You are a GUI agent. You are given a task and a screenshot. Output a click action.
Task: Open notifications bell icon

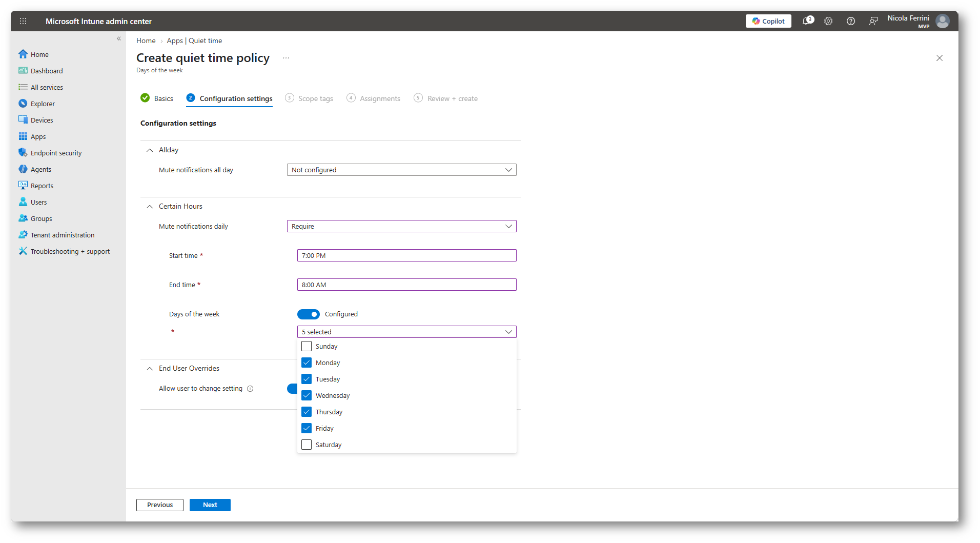pos(807,21)
